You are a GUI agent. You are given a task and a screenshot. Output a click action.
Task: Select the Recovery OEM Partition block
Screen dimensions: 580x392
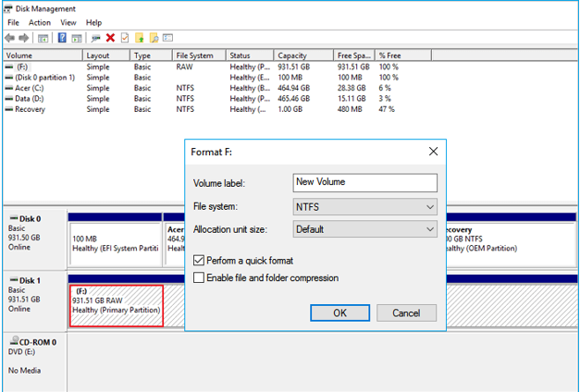pyautogui.click(x=511, y=244)
